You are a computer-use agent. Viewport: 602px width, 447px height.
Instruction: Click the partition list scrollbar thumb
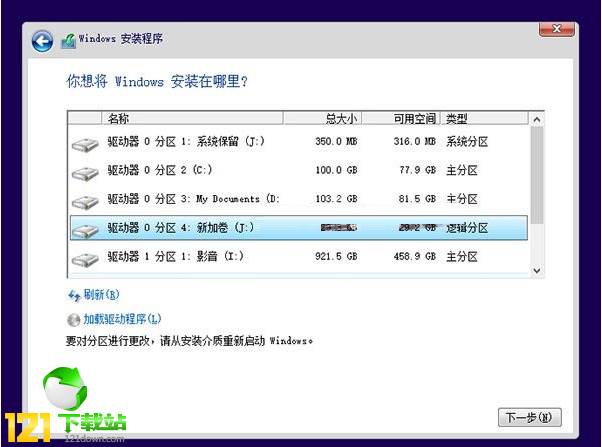(x=537, y=175)
